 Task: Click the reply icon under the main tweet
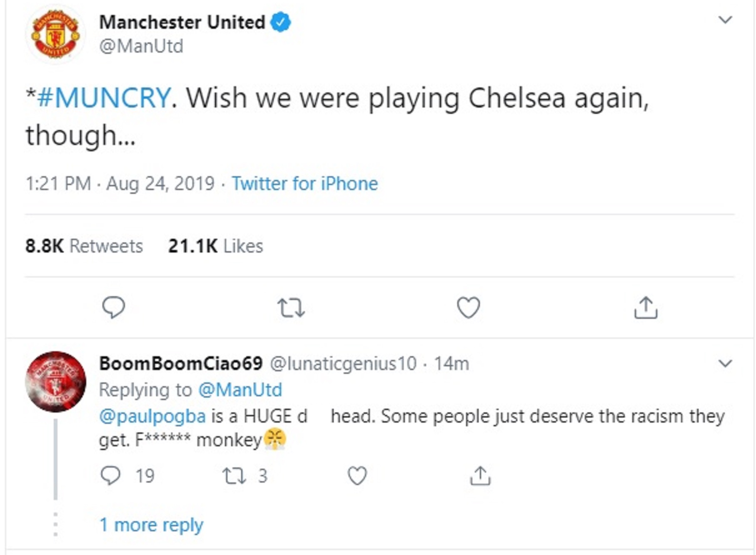point(113,307)
